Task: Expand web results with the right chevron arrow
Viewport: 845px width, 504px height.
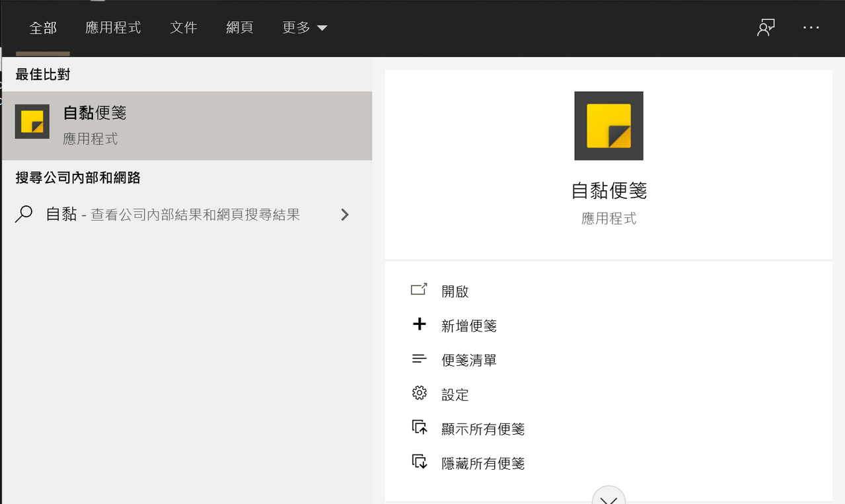Action: coord(344,215)
